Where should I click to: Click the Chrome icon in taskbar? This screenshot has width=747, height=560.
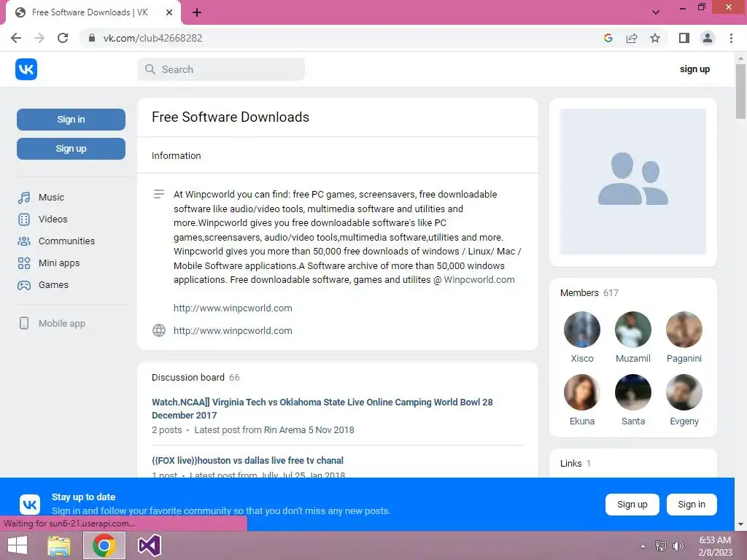pyautogui.click(x=104, y=545)
